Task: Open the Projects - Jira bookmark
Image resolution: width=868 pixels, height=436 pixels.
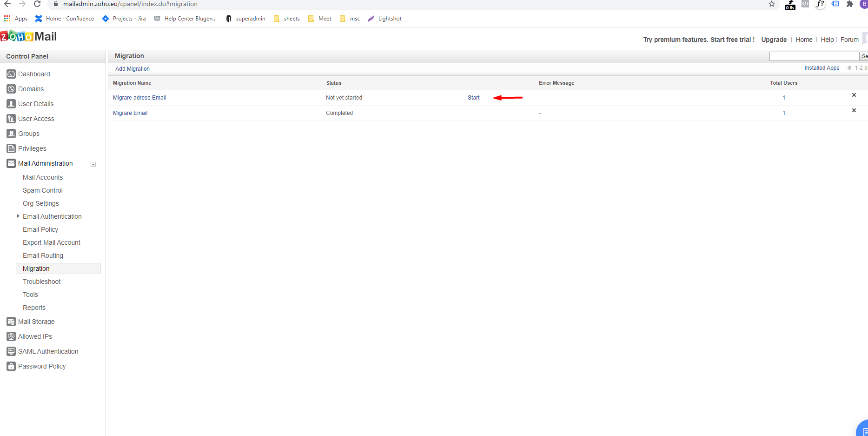Action: [124, 19]
